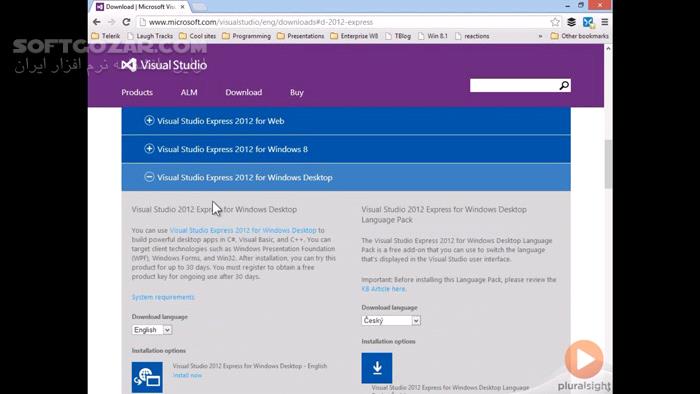Click the scrollbar up arrow
700x394 pixels.
(x=608, y=48)
